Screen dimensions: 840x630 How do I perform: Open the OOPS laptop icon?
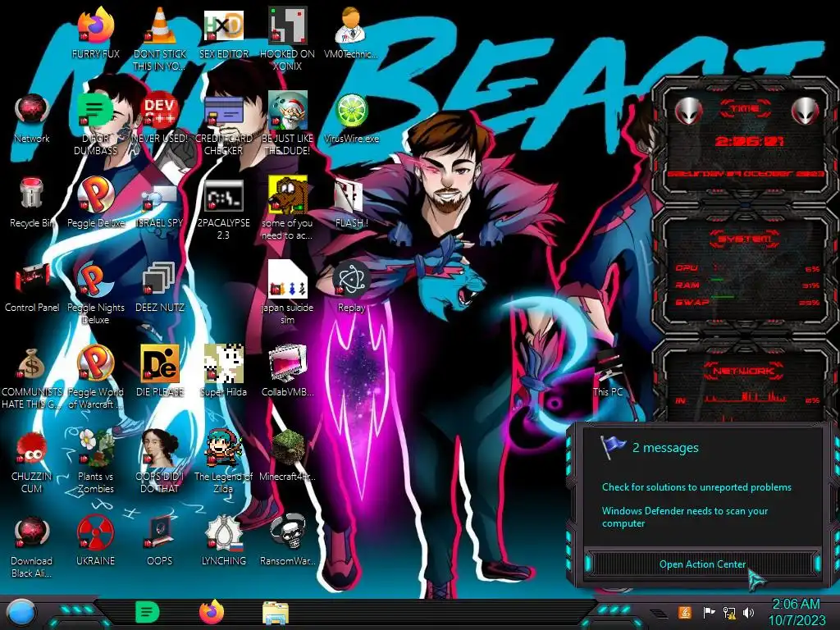point(160,532)
